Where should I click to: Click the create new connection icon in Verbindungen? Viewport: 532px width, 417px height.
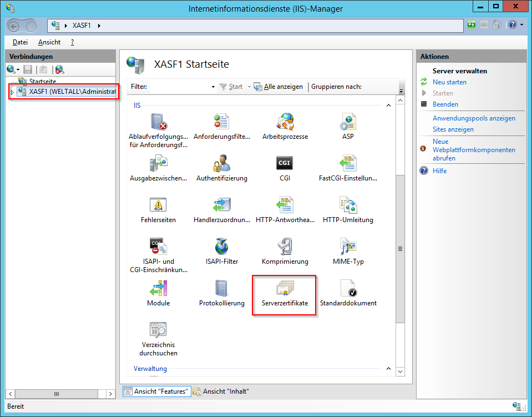pyautogui.click(x=11, y=69)
